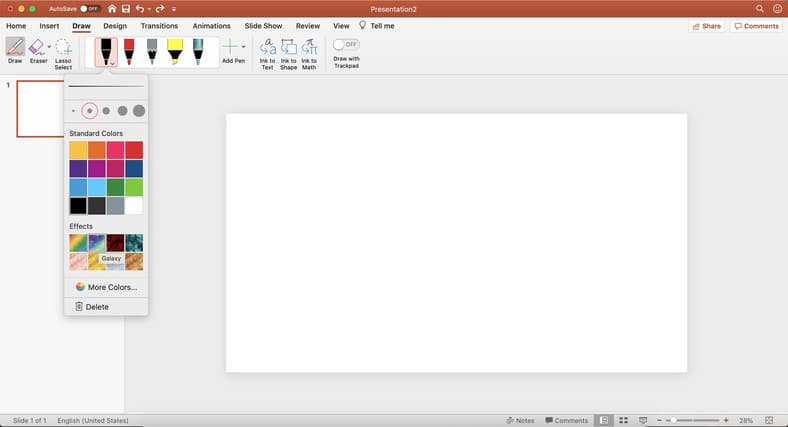Viewport: 788px width, 427px height.
Task: Open the View tab
Action: point(341,26)
